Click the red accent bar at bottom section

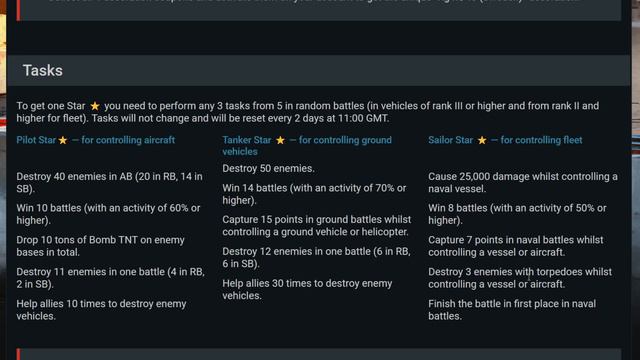pos(18,354)
